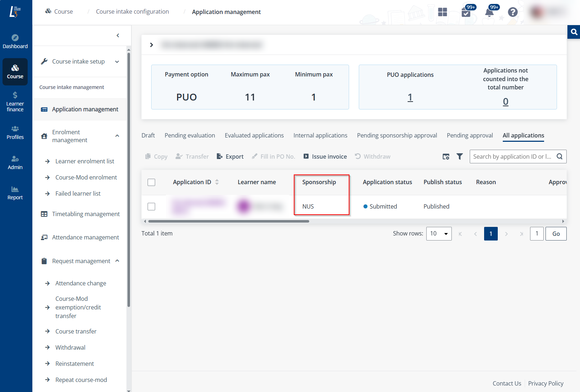Image resolution: width=580 pixels, height=392 pixels.
Task: Click the notifications bell icon in the header
Action: tap(489, 13)
